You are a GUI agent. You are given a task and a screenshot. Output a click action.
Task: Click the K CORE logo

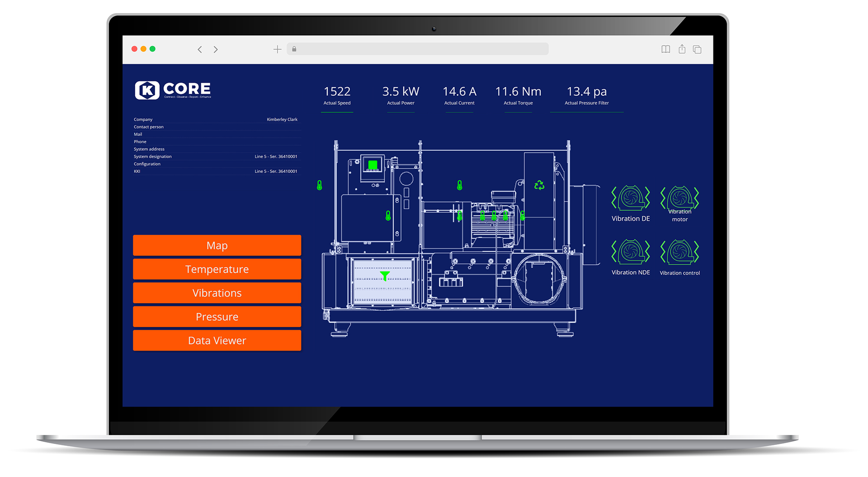pyautogui.click(x=173, y=90)
